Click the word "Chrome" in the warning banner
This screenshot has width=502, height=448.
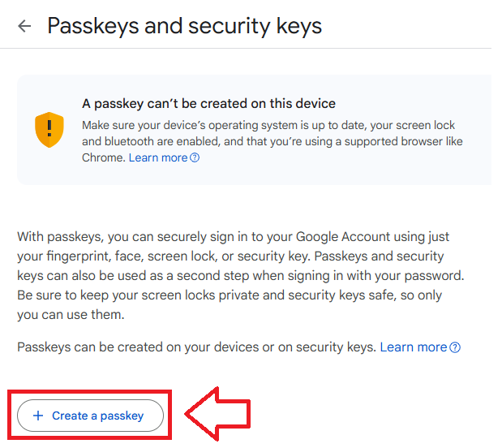[x=103, y=157]
